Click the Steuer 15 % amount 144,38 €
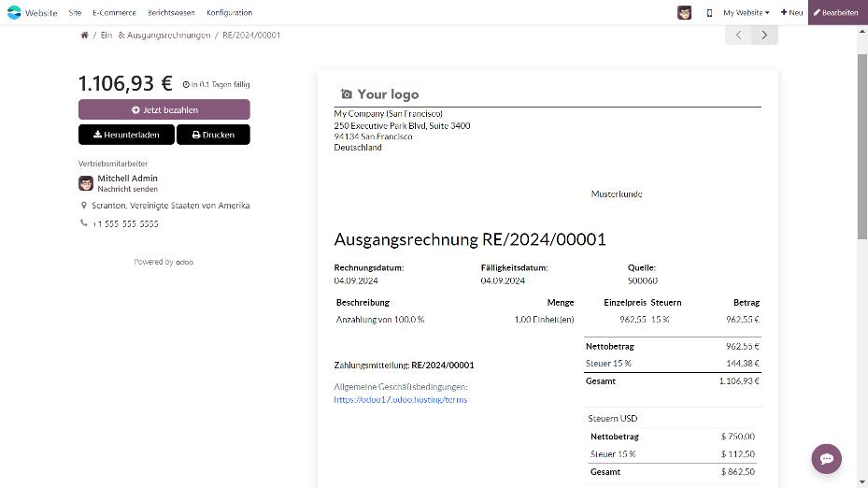868x488 pixels. click(x=743, y=364)
